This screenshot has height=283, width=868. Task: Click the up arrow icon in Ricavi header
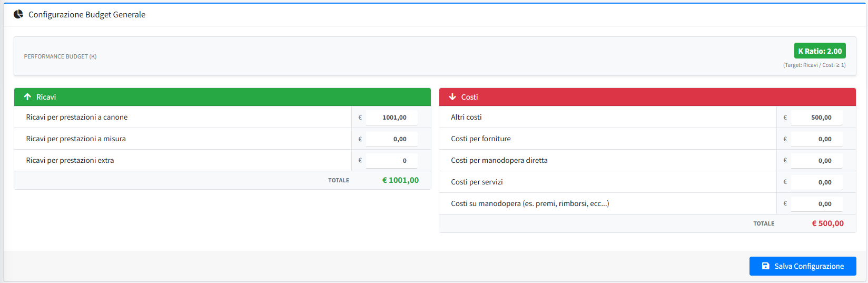27,97
